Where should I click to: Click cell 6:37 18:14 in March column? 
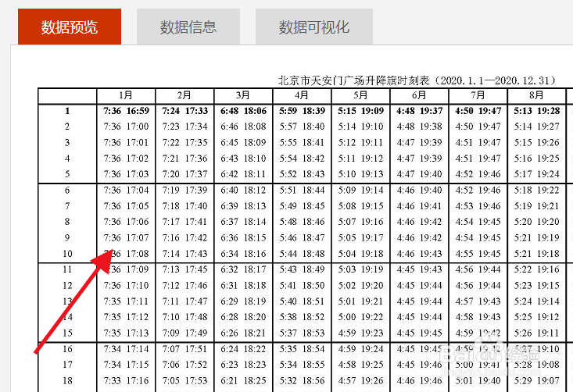[x=243, y=222]
